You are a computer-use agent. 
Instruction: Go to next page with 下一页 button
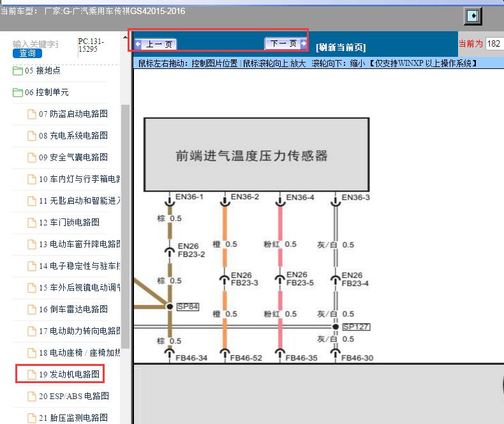[x=285, y=43]
